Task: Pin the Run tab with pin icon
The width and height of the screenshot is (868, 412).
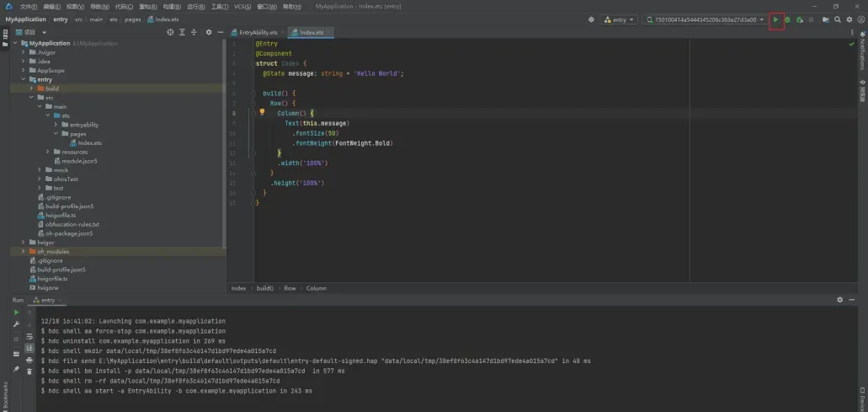Action: (x=16, y=368)
